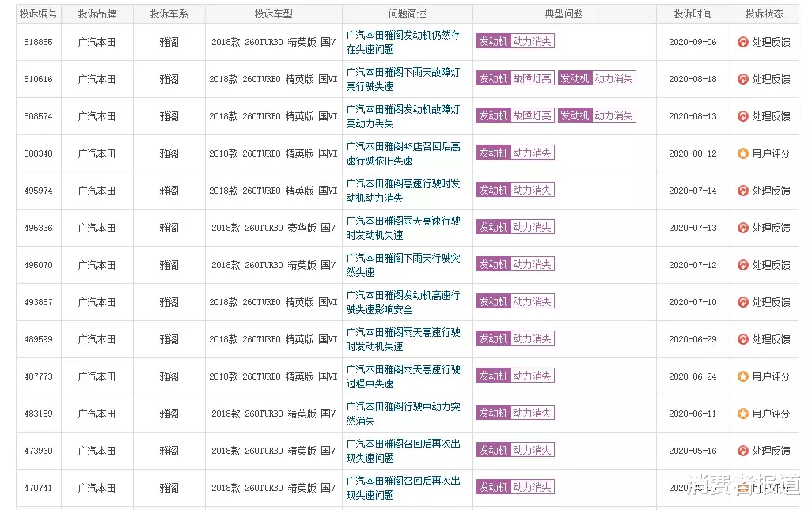Image resolution: width=812 pixels, height=510 pixels.
Task: Open complaint 广汽本田雅阁4S店召回后高速行驶依旧失速
Action: 403,153
